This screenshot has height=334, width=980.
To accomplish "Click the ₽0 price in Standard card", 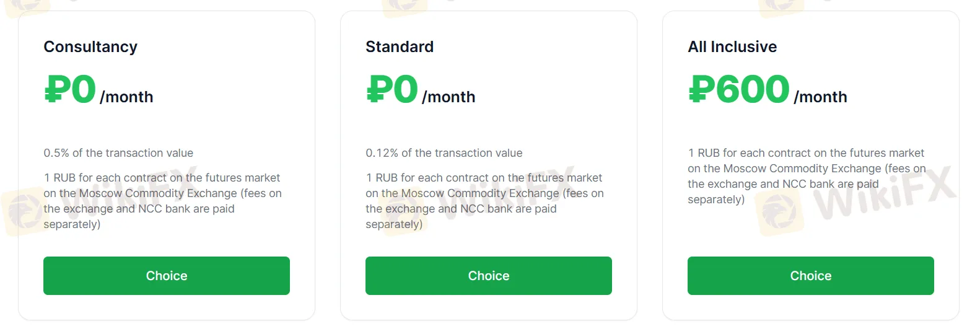I will click(392, 90).
